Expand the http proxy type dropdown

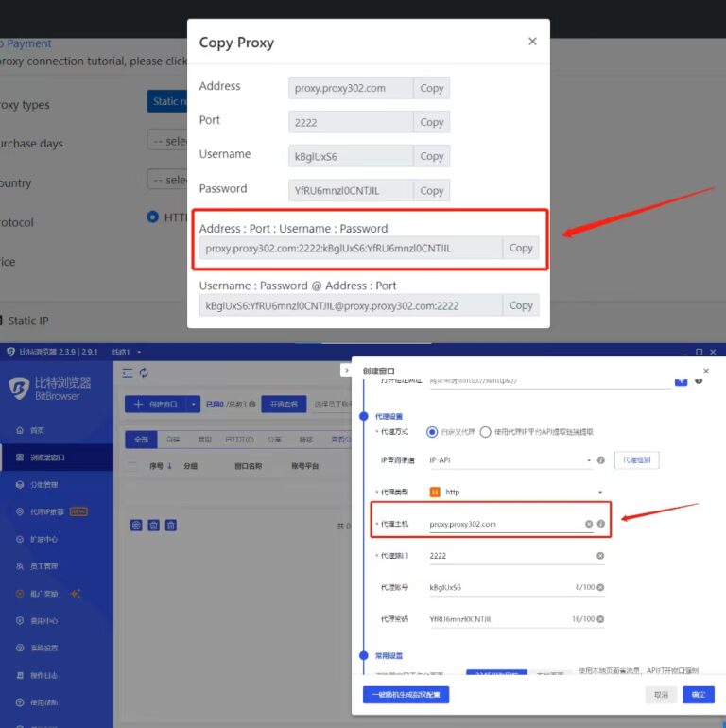[515, 492]
